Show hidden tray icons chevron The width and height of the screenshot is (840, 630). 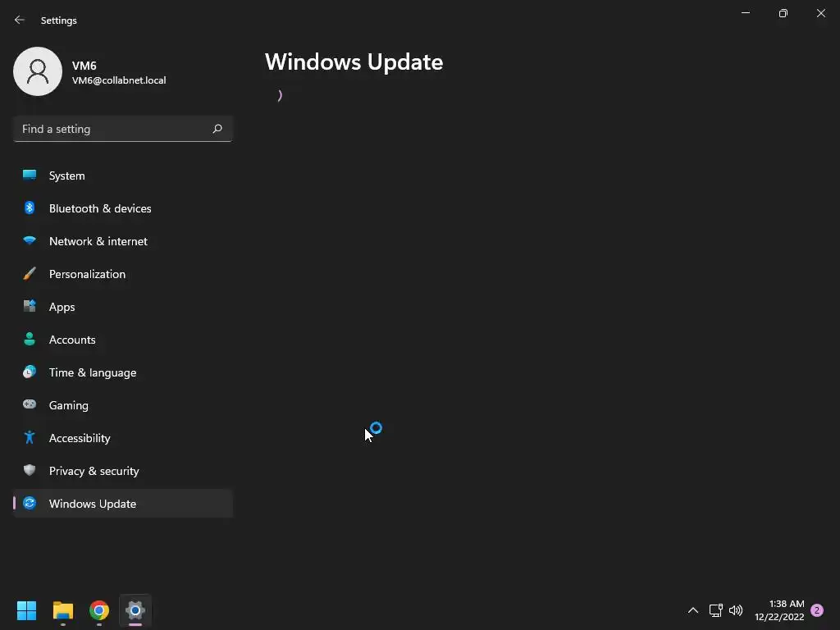click(692, 610)
